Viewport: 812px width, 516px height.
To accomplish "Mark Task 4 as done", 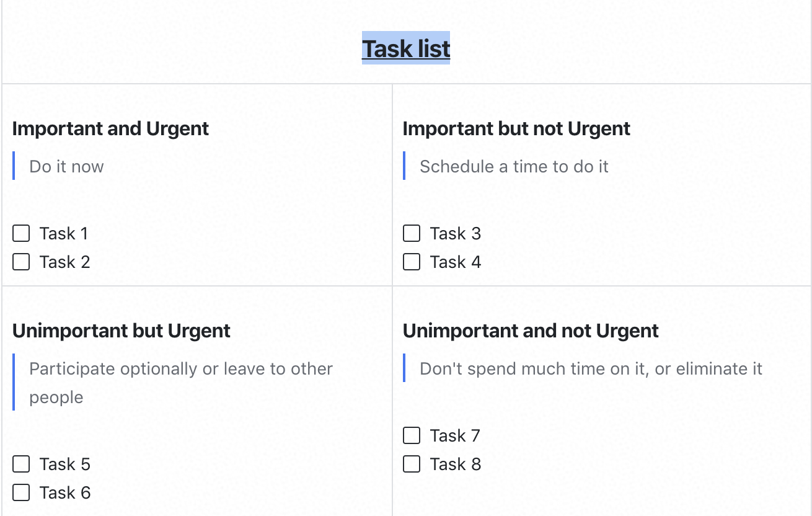I will [x=412, y=262].
